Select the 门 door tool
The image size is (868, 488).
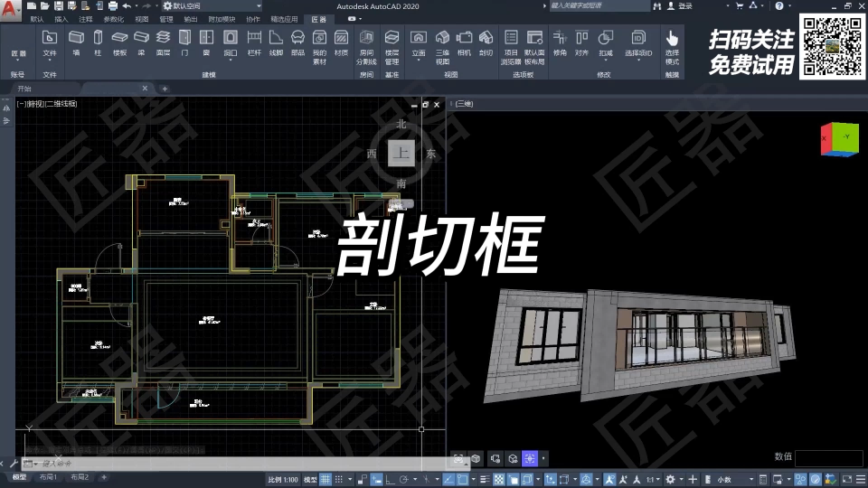click(x=184, y=43)
